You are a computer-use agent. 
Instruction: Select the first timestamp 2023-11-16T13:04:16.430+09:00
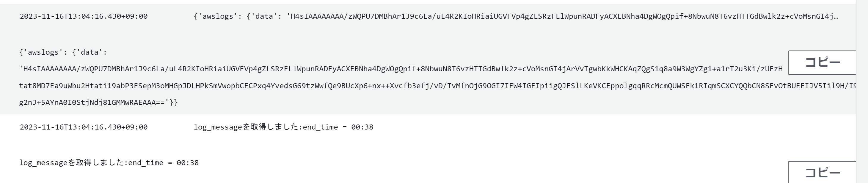click(84, 15)
